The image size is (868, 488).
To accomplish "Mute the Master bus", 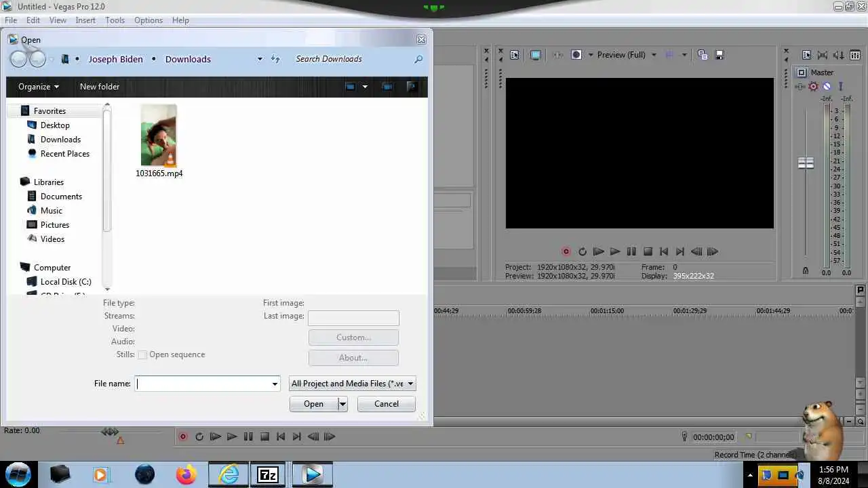I will coord(827,87).
